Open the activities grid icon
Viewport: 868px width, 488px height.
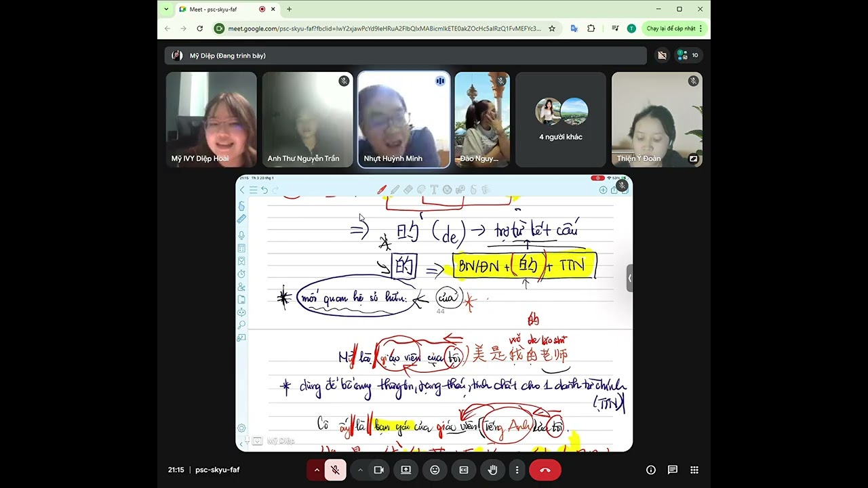694,470
